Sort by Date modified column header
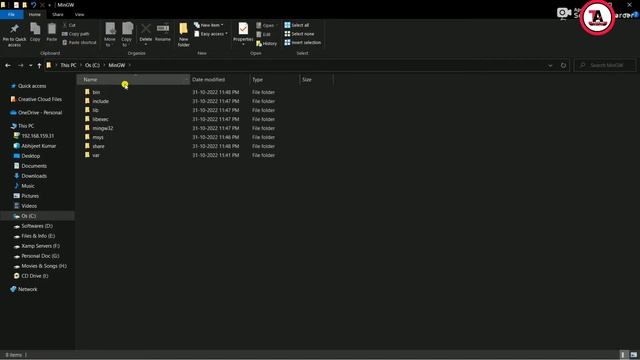640x360 pixels. (219, 80)
